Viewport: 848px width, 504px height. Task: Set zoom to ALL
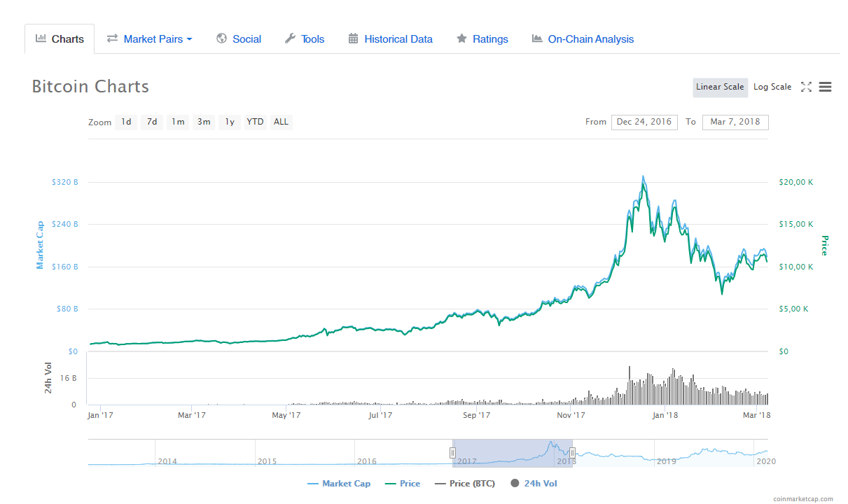(x=281, y=122)
